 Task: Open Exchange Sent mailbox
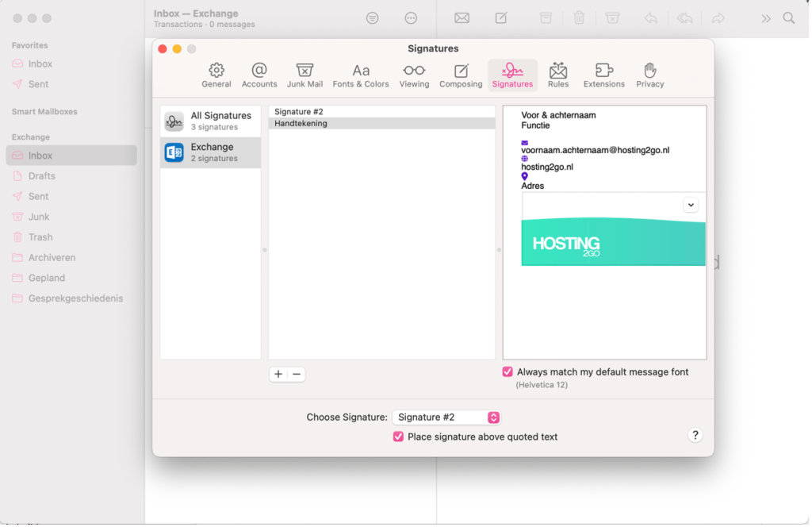click(71, 196)
